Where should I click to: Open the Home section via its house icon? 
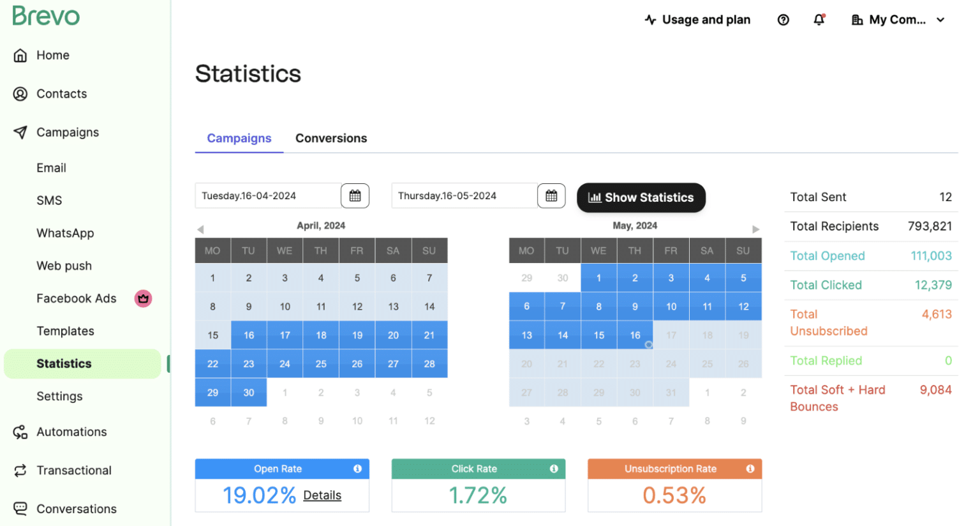click(21, 55)
